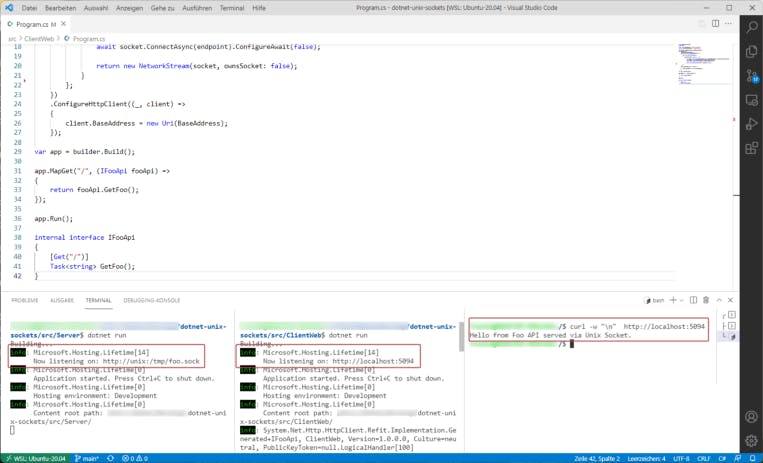Viewport: 763px width, 463px height.
Task: Change the CRLF line ending setting
Action: (x=704, y=458)
